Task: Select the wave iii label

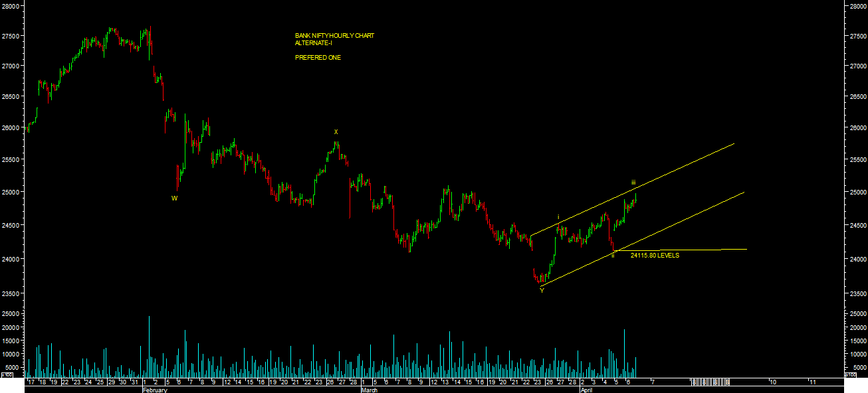Action: point(633,183)
